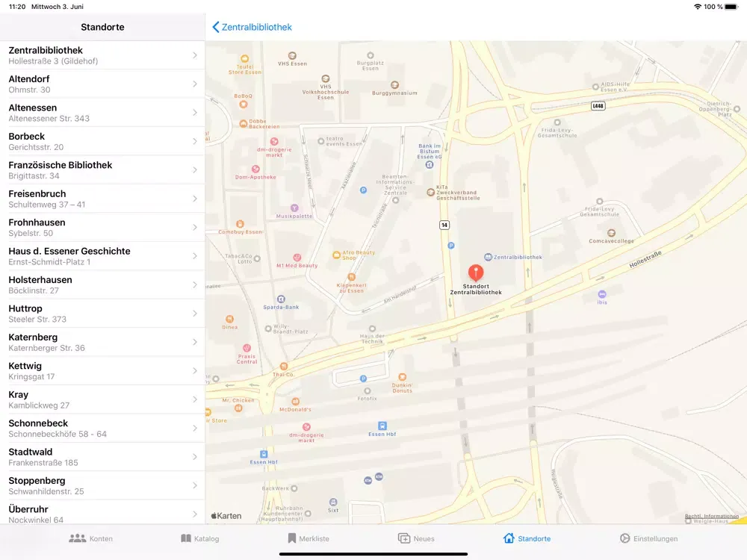Select the Dom-Apotheke pharmacy marker
The image size is (747, 560).
(255, 169)
